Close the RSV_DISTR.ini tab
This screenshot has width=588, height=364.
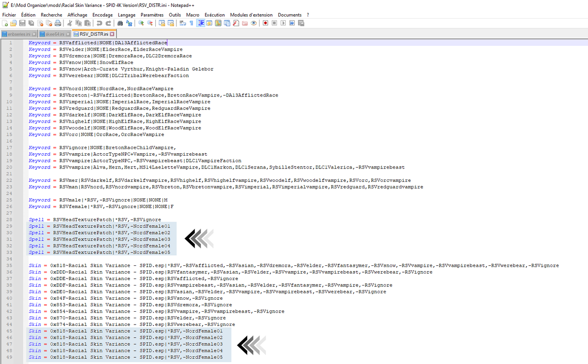[112, 34]
